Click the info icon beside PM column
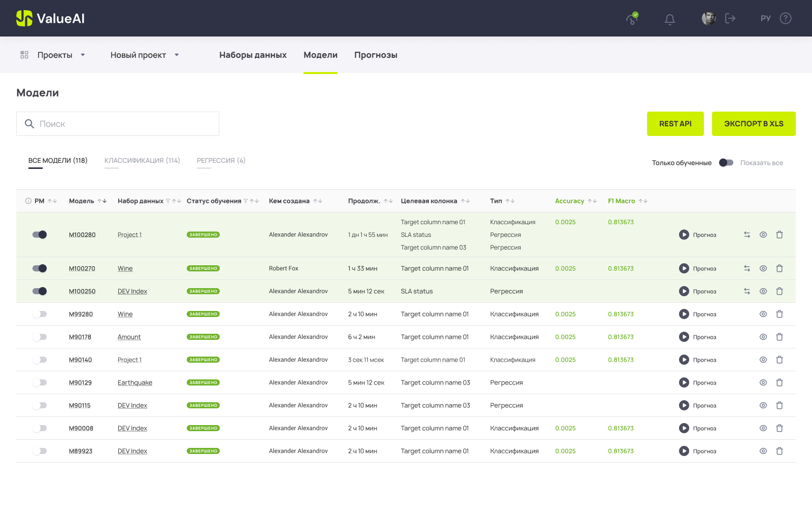The image size is (812, 525). (28, 201)
